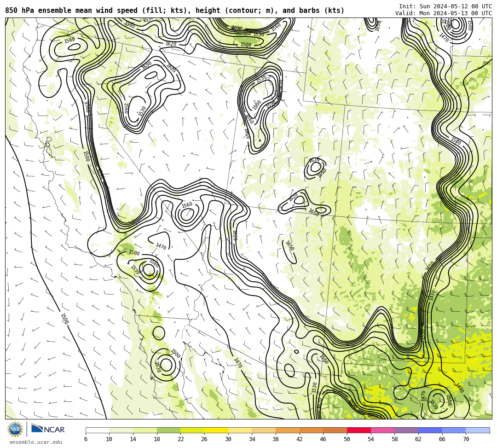Click the colorbar tick label 6
The width and height of the screenshot is (497, 448).
[86, 439]
